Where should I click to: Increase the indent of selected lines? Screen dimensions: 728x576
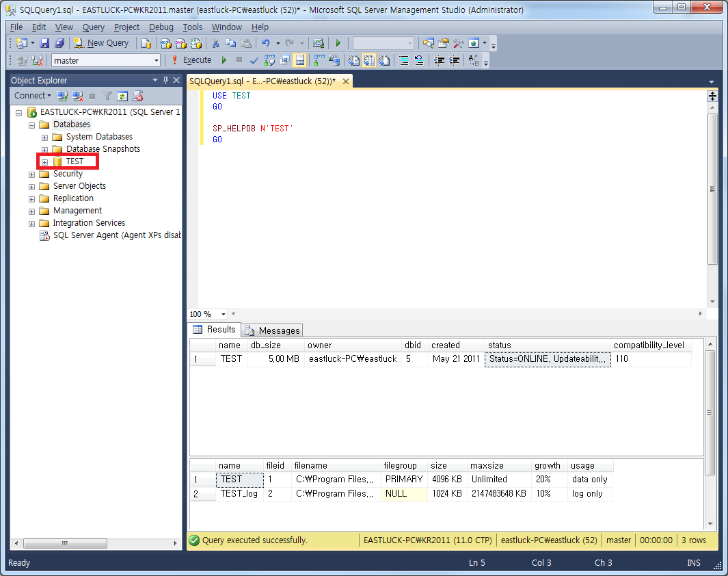(x=454, y=60)
